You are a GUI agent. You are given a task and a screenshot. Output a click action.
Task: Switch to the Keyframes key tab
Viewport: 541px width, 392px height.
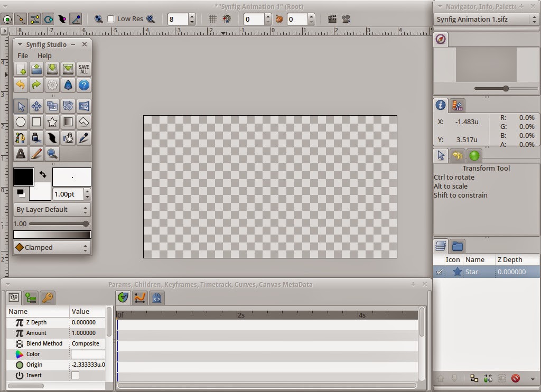click(x=47, y=298)
